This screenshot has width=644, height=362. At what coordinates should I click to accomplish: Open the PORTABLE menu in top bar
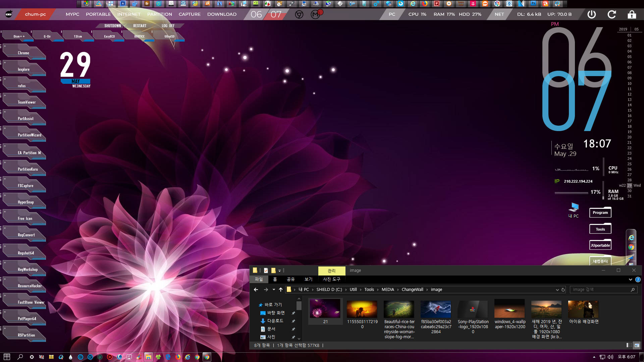click(x=98, y=14)
